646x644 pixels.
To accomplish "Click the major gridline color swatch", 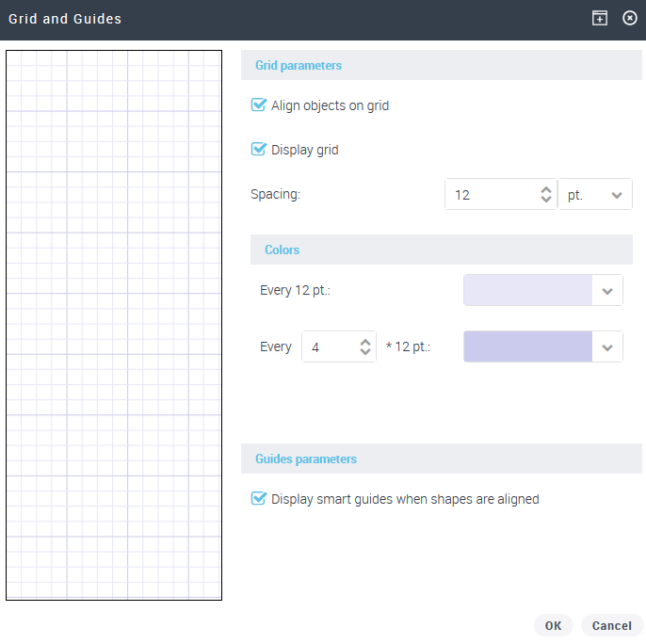I will [528, 347].
